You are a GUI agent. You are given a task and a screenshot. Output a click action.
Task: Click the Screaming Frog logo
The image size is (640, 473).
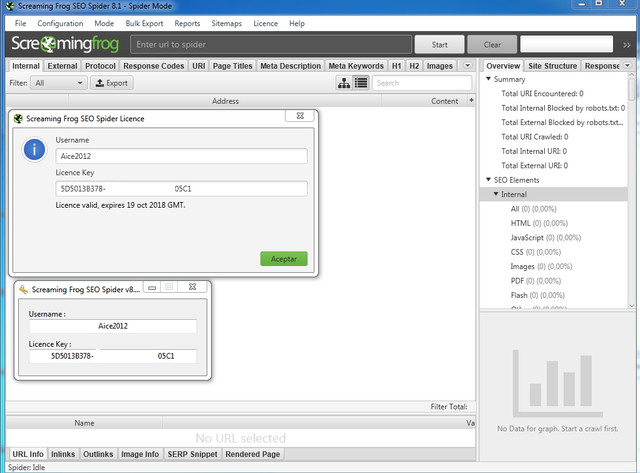[65, 44]
